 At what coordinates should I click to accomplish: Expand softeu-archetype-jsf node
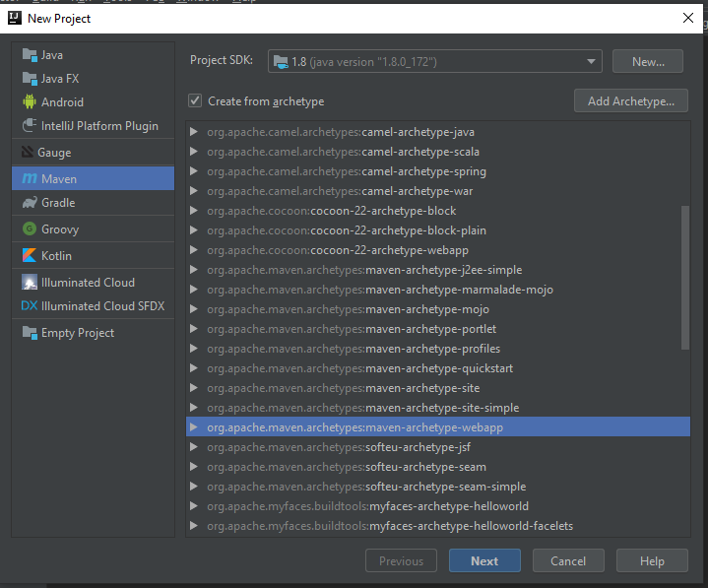click(x=194, y=447)
